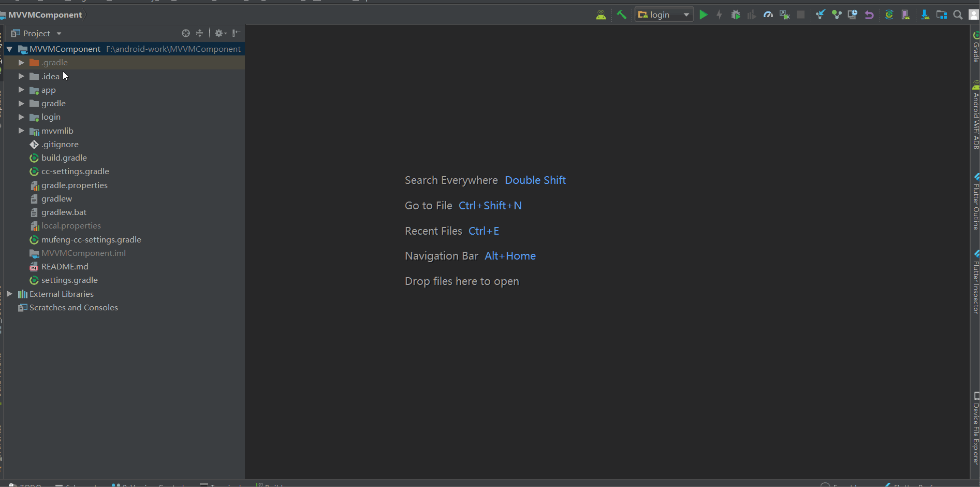Open the login run configuration dropdown

click(x=664, y=15)
